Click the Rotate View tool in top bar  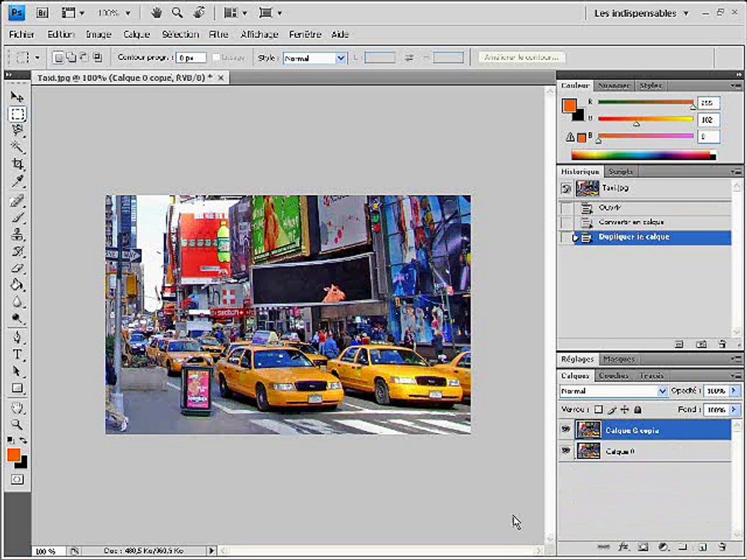[x=199, y=13]
